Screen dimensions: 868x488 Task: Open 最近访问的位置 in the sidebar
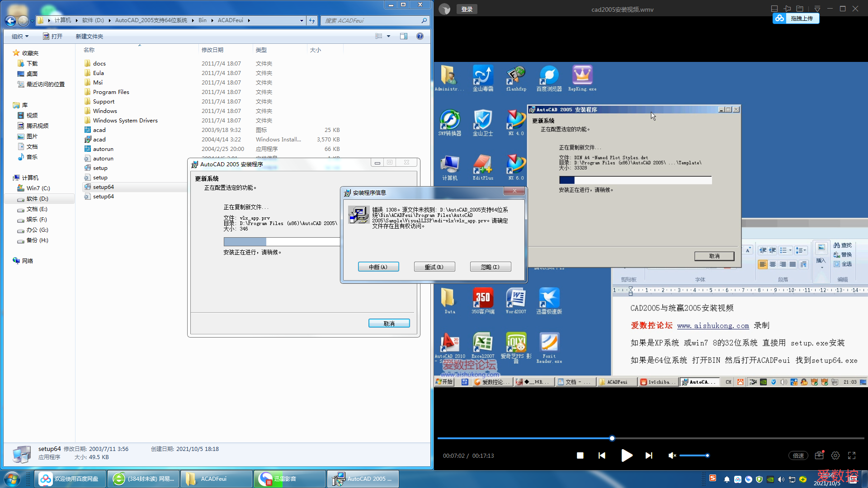tap(45, 84)
